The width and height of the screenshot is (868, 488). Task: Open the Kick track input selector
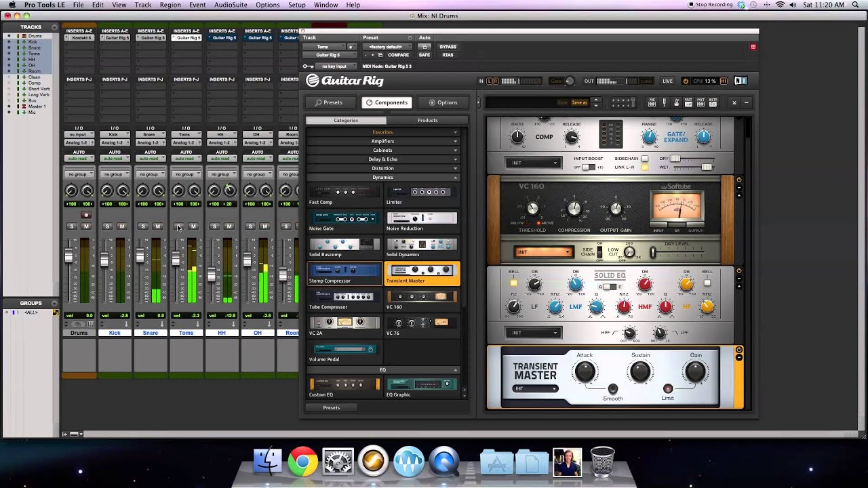[x=115, y=135]
